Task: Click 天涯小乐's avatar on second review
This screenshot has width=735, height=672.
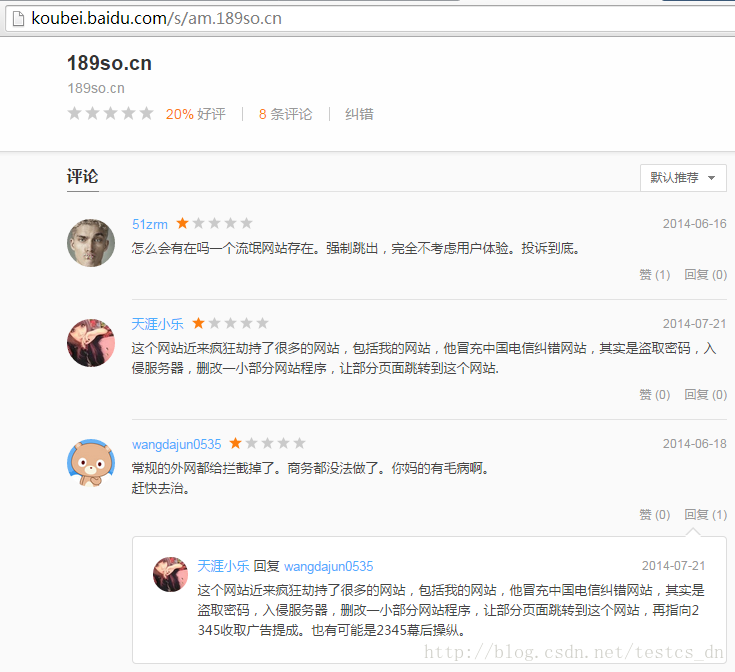Action: 91,343
